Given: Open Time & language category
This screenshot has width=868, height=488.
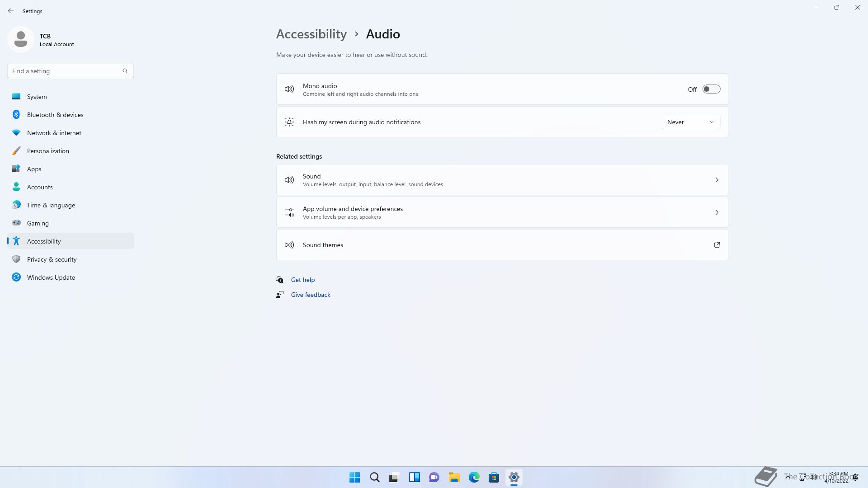Looking at the screenshot, I should (x=70, y=205).
